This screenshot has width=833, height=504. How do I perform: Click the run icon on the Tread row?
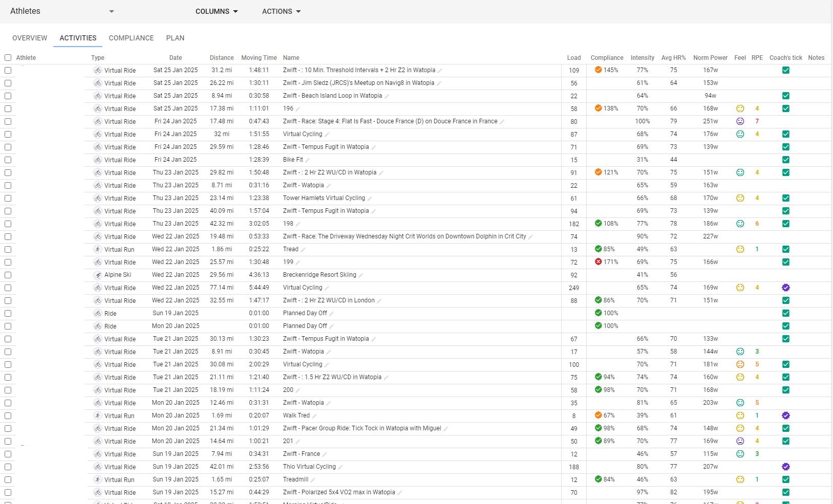98,249
